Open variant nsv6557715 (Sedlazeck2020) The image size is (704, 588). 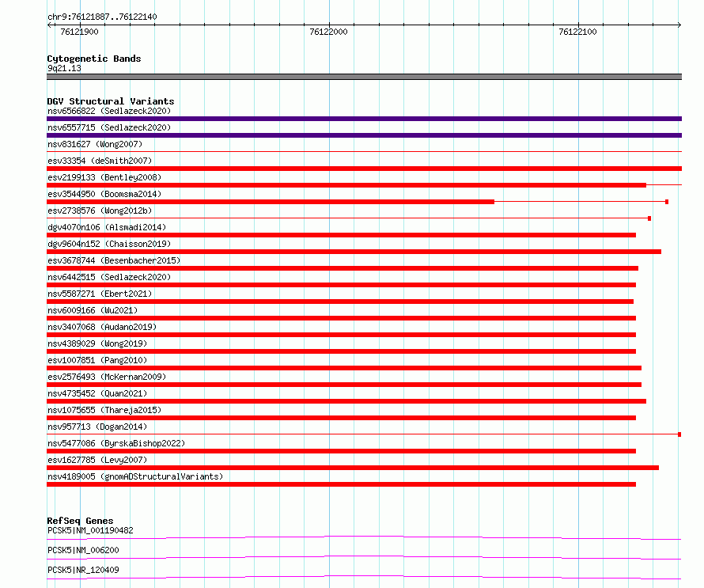pos(109,127)
